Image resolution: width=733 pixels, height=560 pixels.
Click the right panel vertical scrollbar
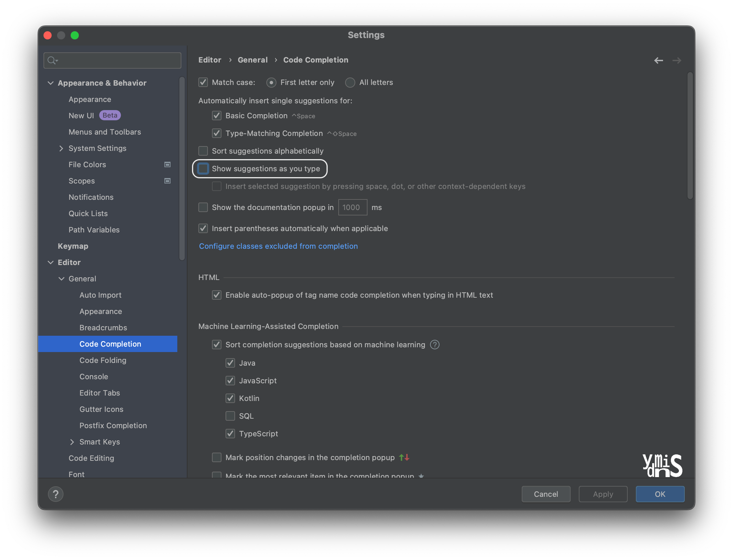click(x=690, y=136)
